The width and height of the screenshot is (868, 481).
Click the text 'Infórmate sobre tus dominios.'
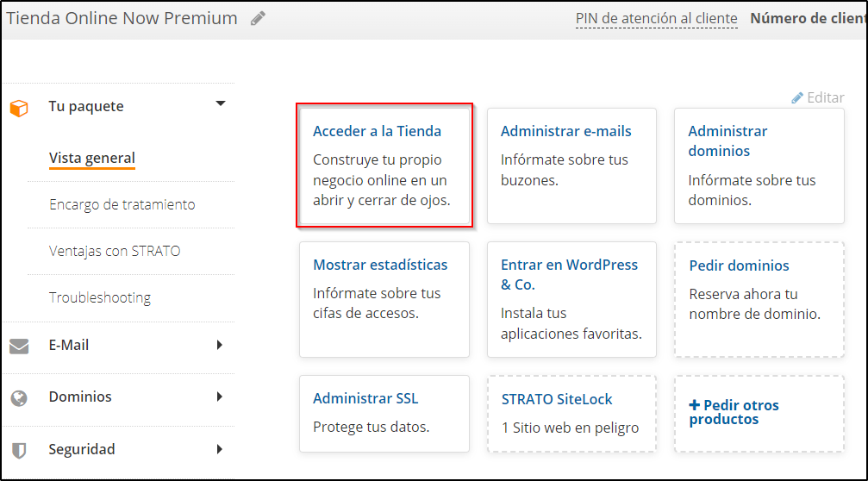752,191
